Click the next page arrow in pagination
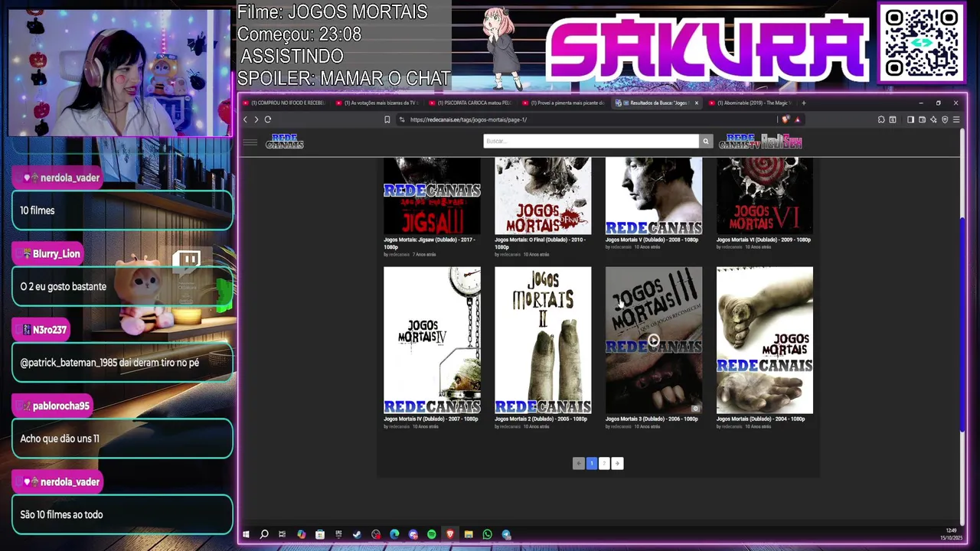 (x=617, y=463)
